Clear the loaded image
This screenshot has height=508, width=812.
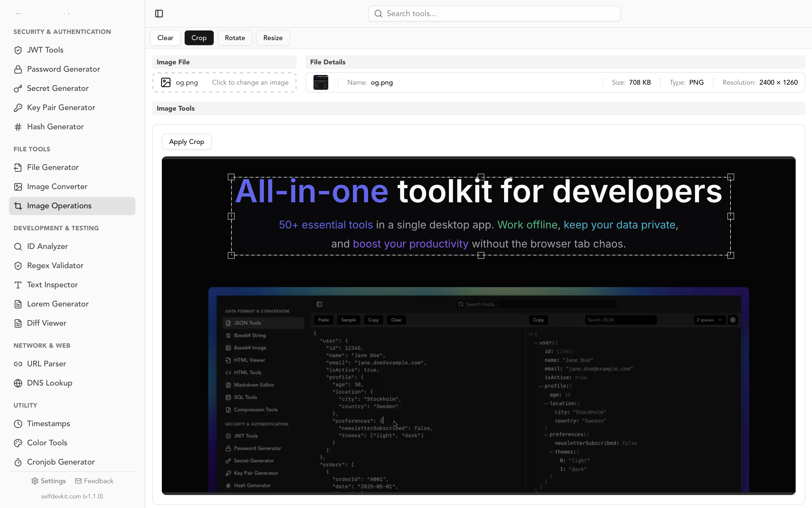(x=165, y=38)
